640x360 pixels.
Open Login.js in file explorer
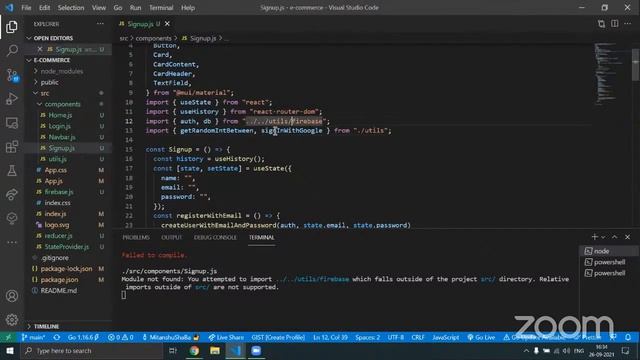[x=60, y=127]
